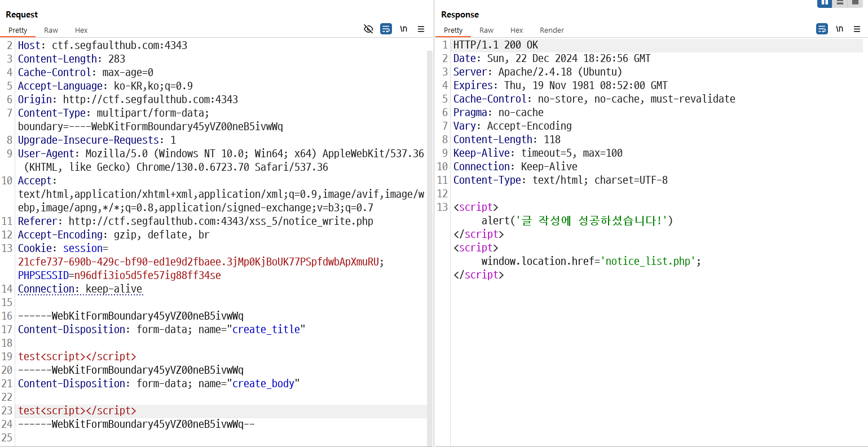Screen dimensions: 868x447
Task: Open the Render tab in Response
Action: pos(552,30)
